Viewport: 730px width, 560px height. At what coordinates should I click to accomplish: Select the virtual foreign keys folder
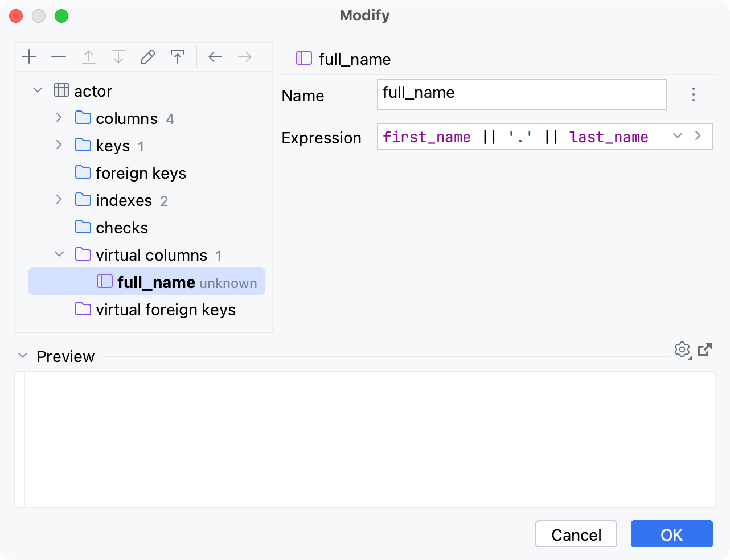click(x=165, y=310)
